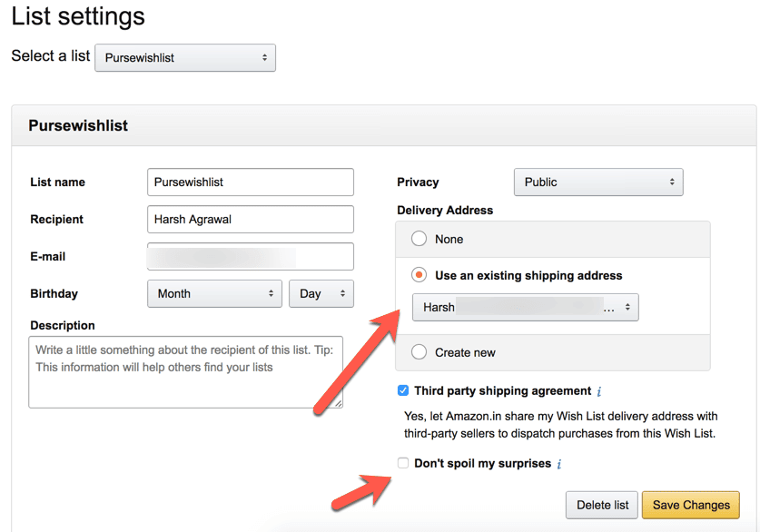
Task: Uncheck Third party shipping agreement checkbox
Action: pos(403,390)
